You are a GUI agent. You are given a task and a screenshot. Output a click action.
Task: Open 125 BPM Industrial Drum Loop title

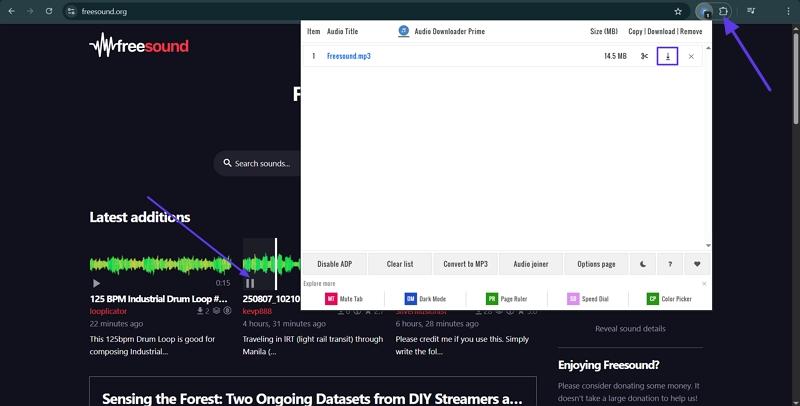tap(159, 299)
